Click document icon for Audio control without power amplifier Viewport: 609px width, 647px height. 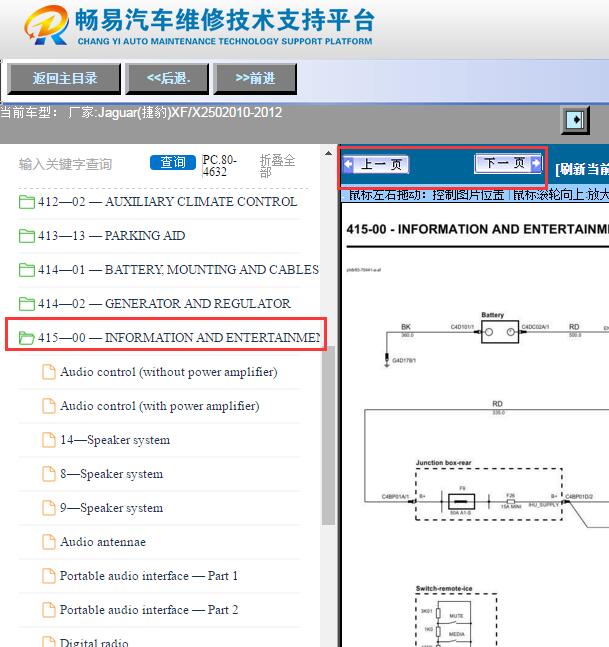[x=49, y=372]
